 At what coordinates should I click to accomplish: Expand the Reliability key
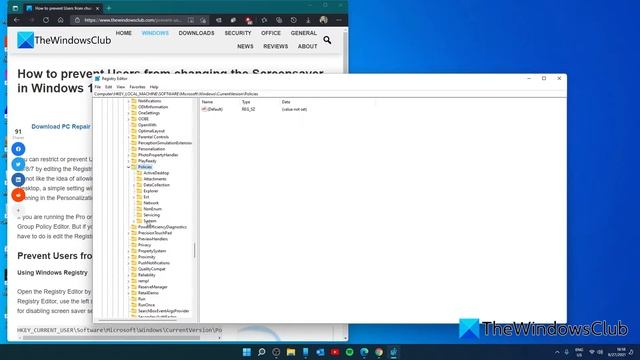pyautogui.click(x=128, y=275)
